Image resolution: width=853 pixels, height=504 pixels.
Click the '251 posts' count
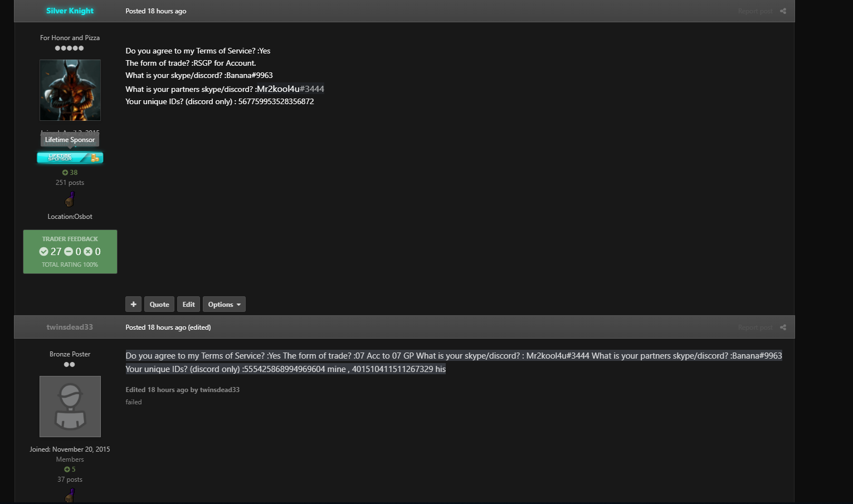pyautogui.click(x=70, y=183)
